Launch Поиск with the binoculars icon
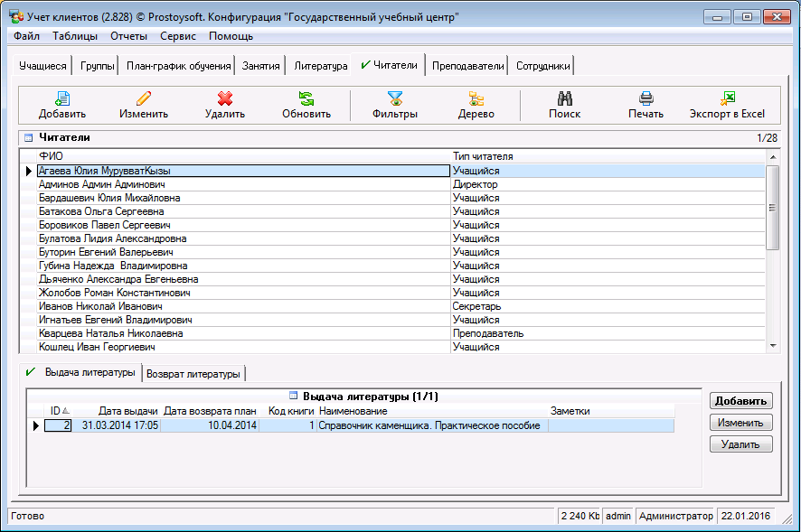801x532 pixels. point(564,99)
